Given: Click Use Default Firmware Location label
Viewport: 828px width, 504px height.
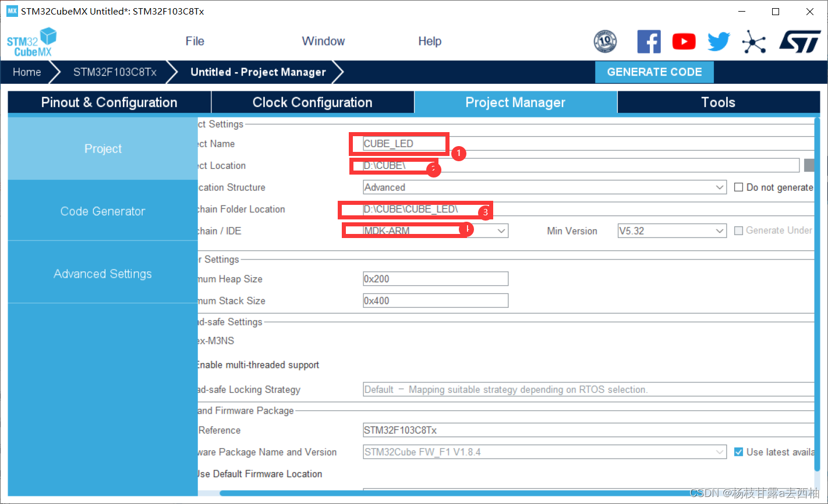Looking at the screenshot, I should tap(260, 474).
